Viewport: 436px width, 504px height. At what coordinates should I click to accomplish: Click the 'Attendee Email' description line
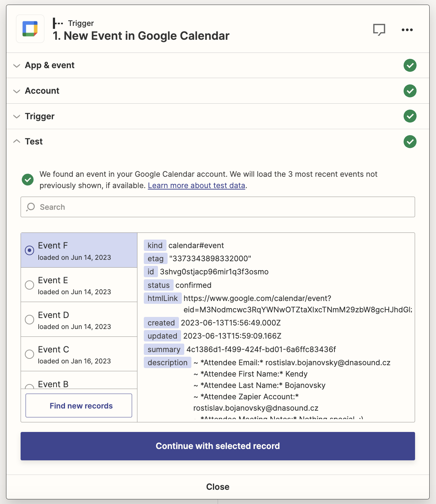pos(292,362)
